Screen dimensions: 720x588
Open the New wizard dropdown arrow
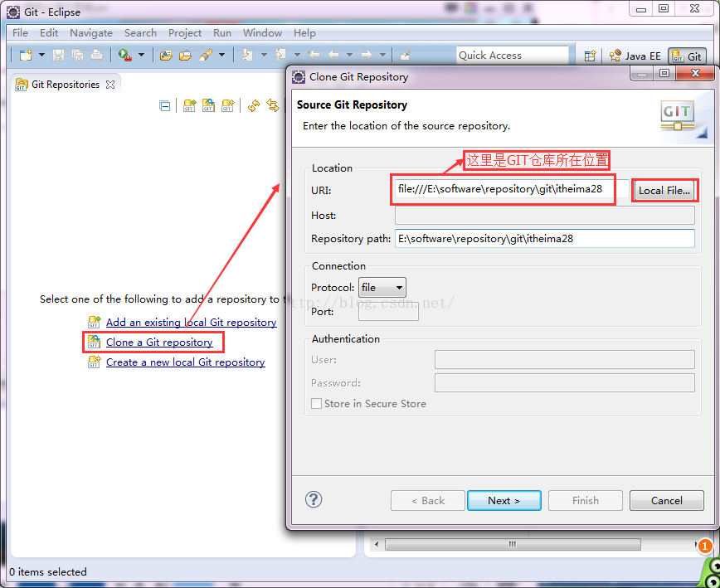point(41,55)
